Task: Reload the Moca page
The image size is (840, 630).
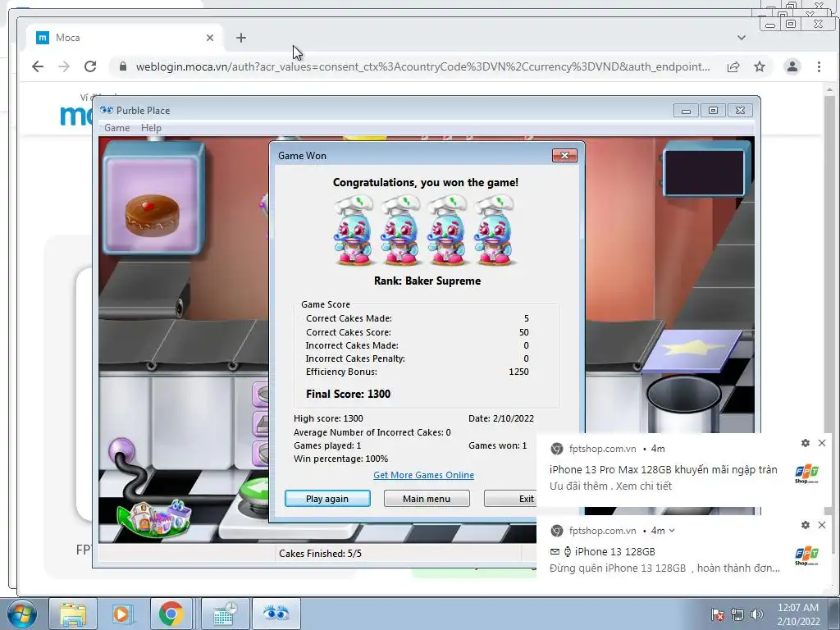Action: point(90,66)
